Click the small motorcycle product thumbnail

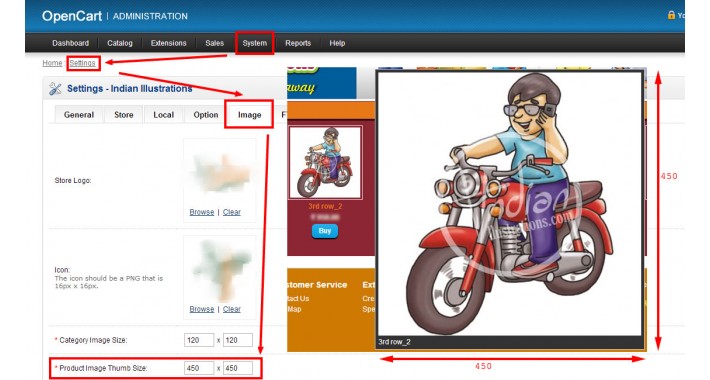pyautogui.click(x=325, y=162)
